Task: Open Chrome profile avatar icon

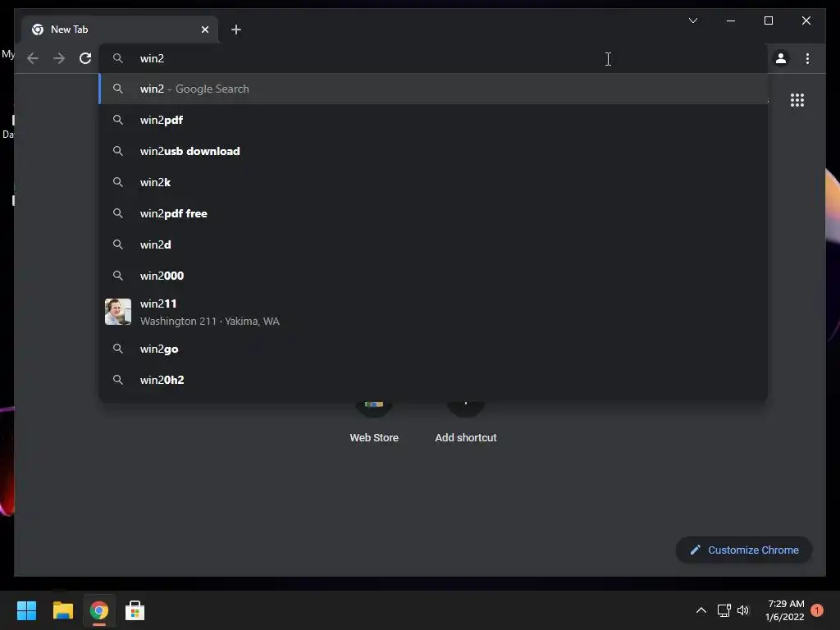Action: (x=781, y=58)
